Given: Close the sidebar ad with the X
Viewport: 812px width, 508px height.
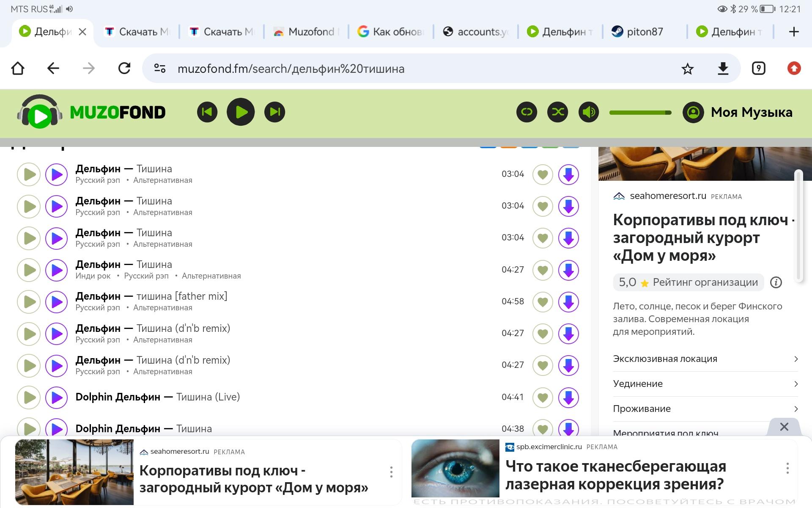Looking at the screenshot, I should pos(784,427).
